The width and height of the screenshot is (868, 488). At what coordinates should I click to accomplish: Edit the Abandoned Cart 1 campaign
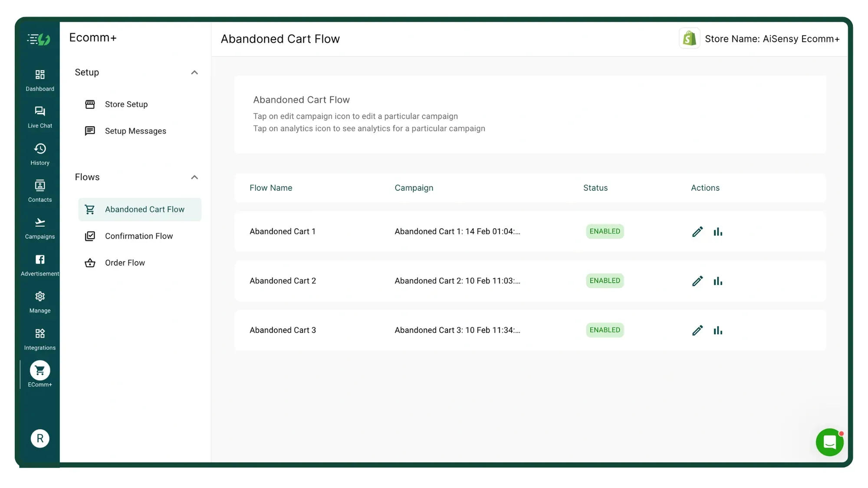pyautogui.click(x=697, y=231)
